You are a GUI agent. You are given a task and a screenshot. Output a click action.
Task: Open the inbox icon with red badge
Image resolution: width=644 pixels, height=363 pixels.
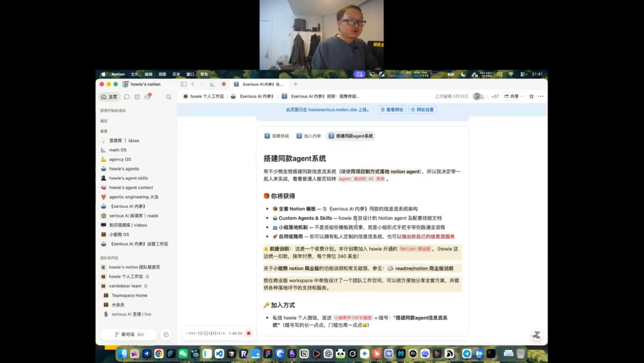(147, 97)
